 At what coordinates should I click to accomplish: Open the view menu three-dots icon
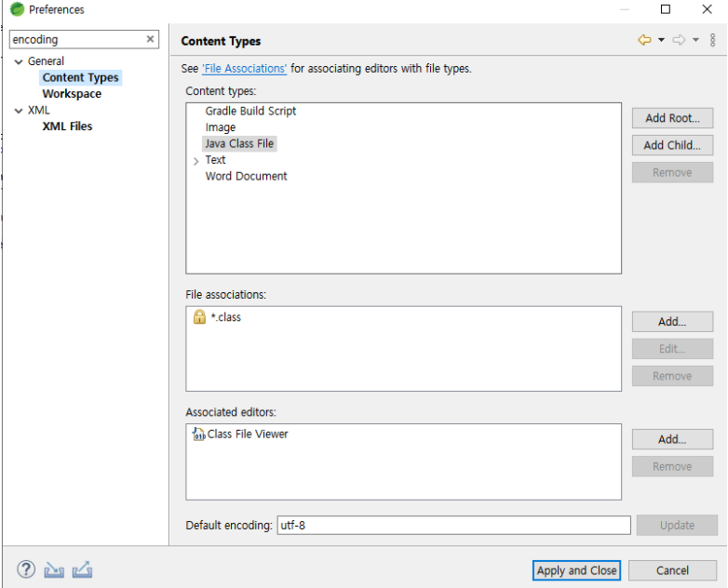(713, 40)
